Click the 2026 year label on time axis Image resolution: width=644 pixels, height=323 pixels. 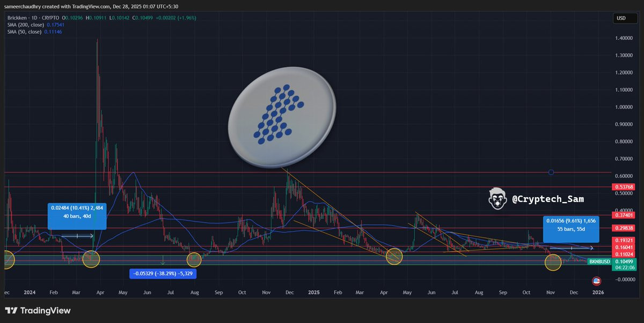[597, 293]
